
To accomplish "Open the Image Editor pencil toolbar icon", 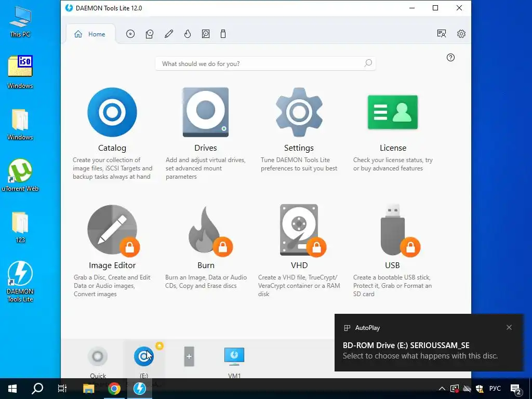I will pyautogui.click(x=169, y=34).
